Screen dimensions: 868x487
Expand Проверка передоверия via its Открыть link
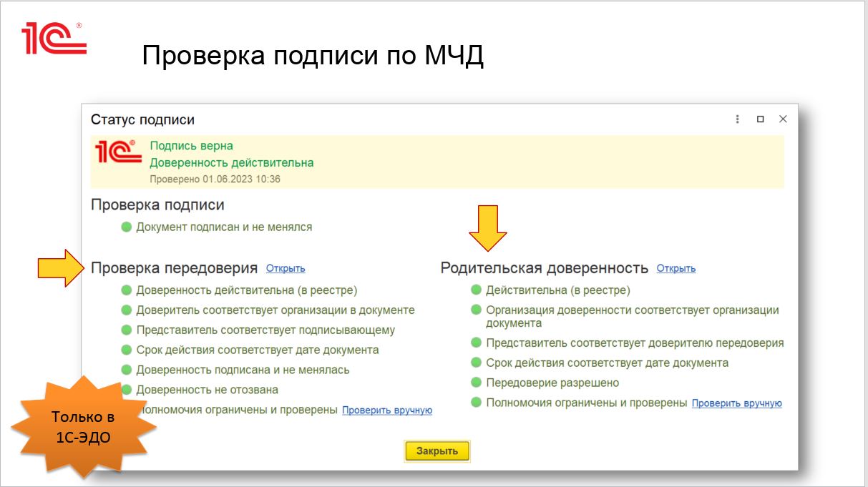coord(285,268)
